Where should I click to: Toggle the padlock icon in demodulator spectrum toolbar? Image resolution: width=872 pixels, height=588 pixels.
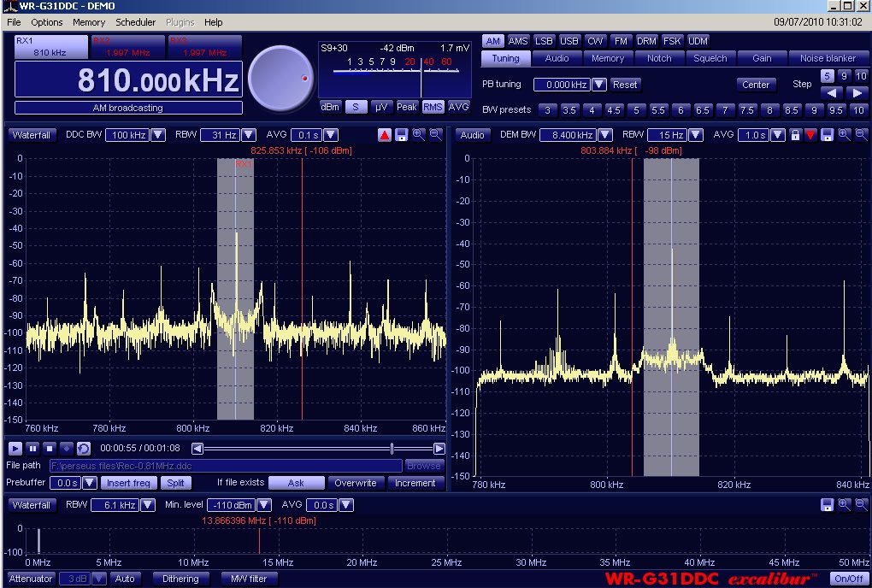point(795,134)
